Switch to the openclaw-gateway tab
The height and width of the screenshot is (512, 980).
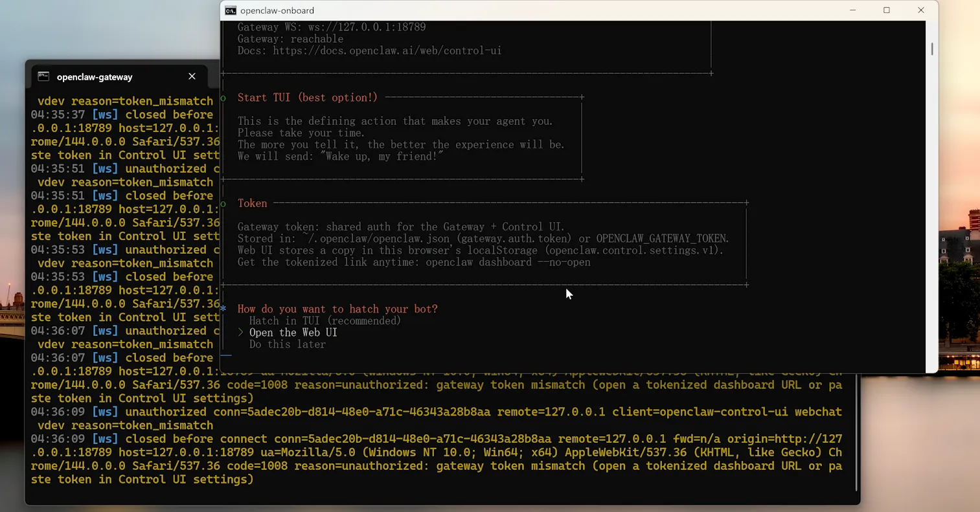pyautogui.click(x=95, y=77)
